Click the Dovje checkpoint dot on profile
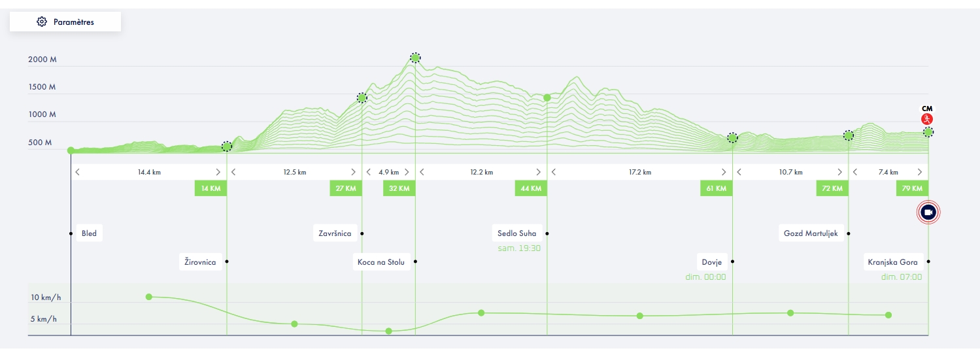The width and height of the screenshot is (980, 355). click(732, 137)
